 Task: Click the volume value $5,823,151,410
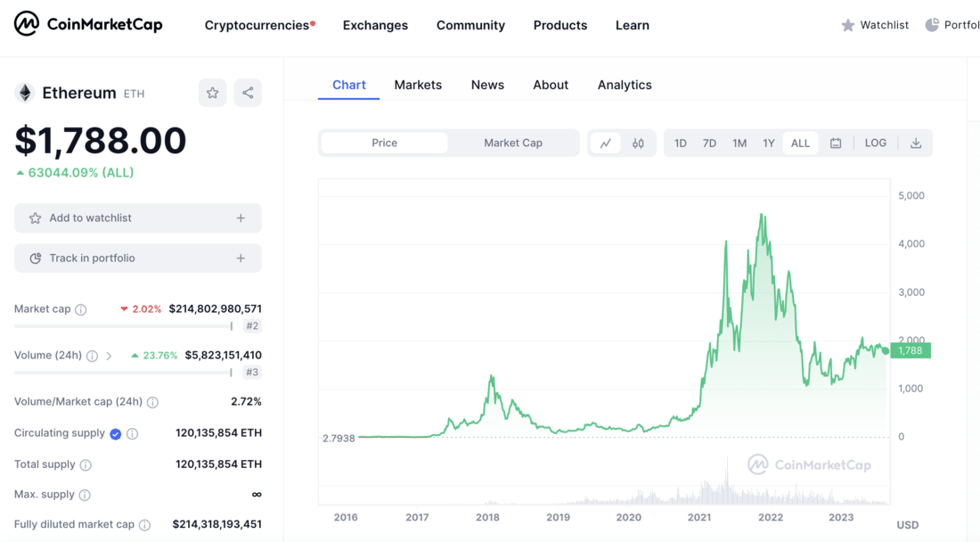click(223, 355)
